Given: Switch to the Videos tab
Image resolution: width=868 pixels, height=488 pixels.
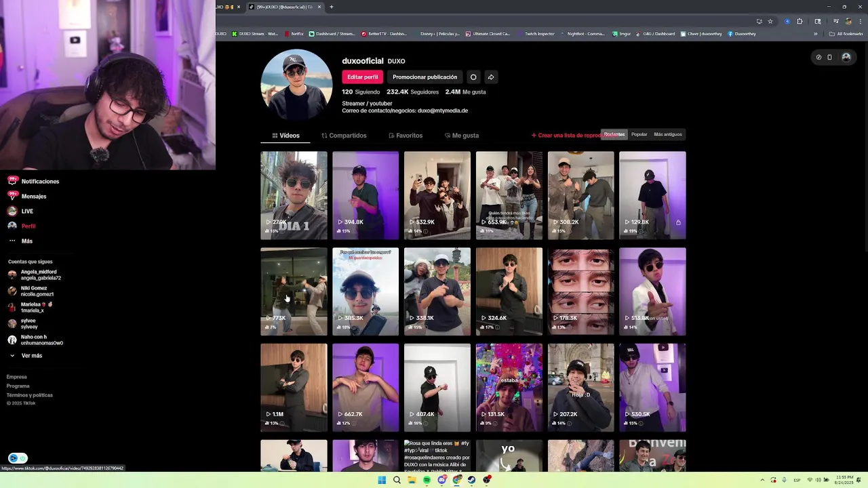Looking at the screenshot, I should (x=285, y=136).
